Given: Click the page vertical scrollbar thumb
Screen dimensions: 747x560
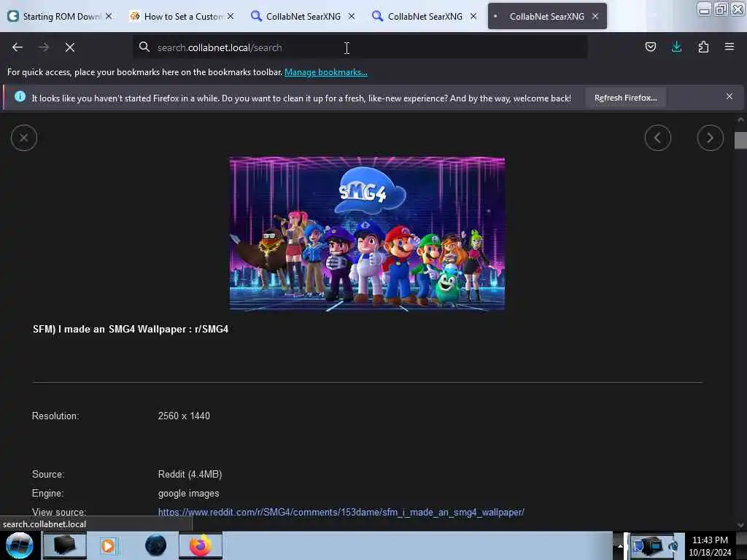Looking at the screenshot, I should pyautogui.click(x=740, y=141).
